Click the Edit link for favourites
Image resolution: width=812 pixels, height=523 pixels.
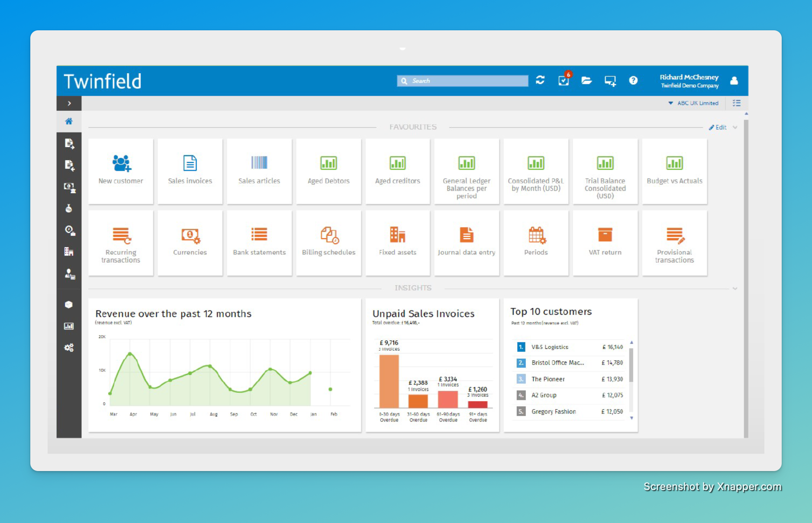[720, 127]
